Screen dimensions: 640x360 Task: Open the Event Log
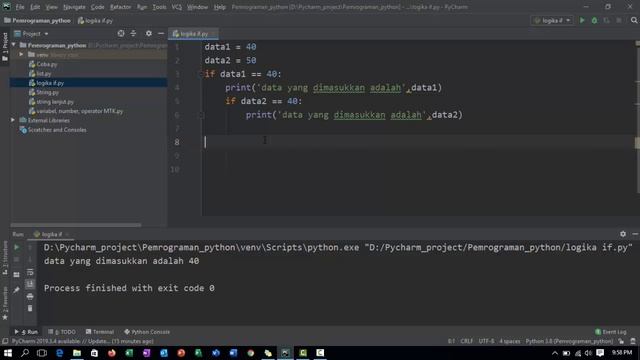611,332
